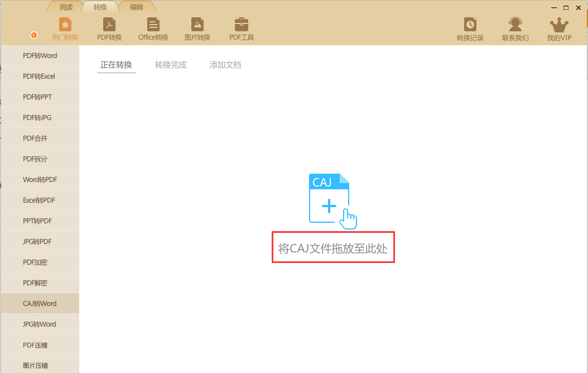This screenshot has width=588, height=373.
Task: Open 我的VIP crown icon
Action: tap(559, 29)
